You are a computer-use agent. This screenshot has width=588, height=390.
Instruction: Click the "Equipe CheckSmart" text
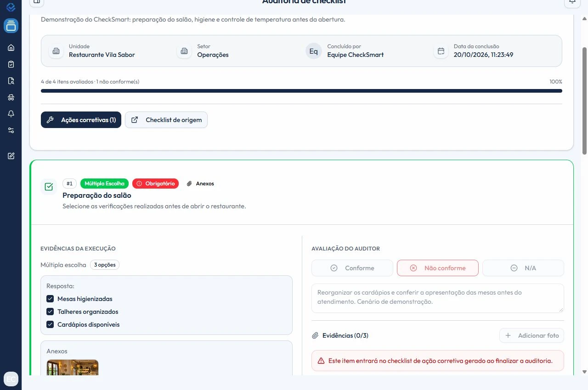tap(356, 55)
